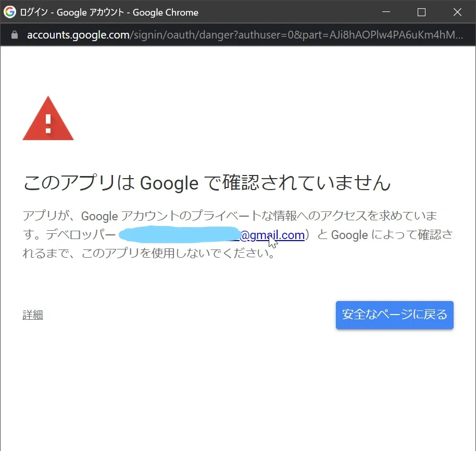The height and width of the screenshot is (451, 476).
Task: Minimize the Chrome login window
Action: click(x=386, y=12)
